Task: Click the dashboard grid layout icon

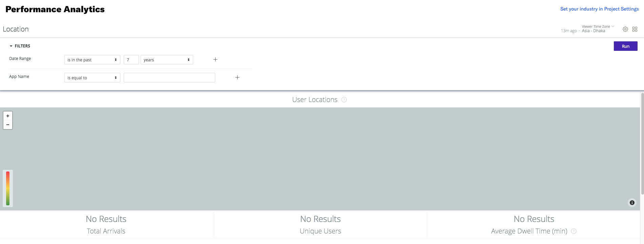Action: (635, 29)
